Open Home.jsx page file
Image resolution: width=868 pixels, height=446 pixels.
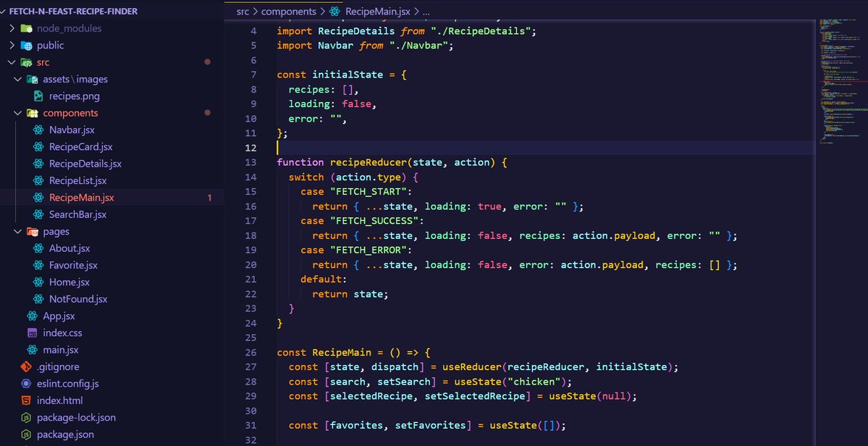click(69, 282)
